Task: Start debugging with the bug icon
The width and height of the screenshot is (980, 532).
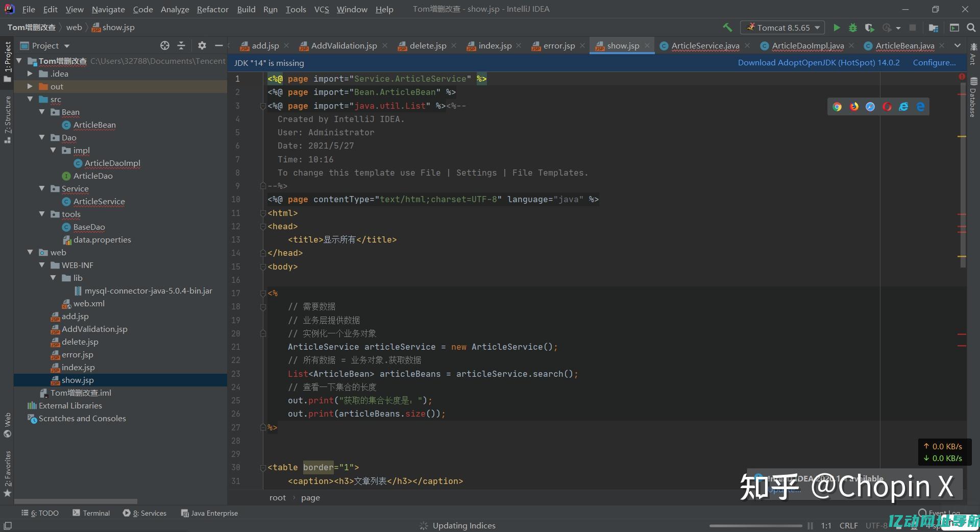Action: 852,28
